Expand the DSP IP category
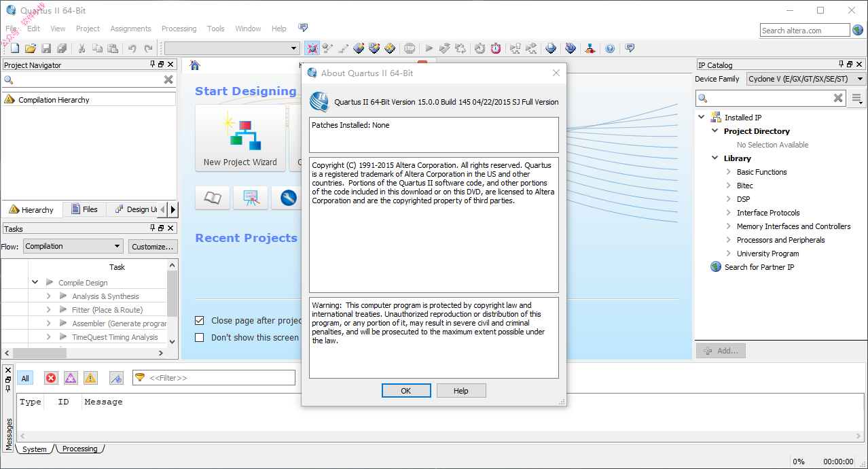 (x=729, y=199)
